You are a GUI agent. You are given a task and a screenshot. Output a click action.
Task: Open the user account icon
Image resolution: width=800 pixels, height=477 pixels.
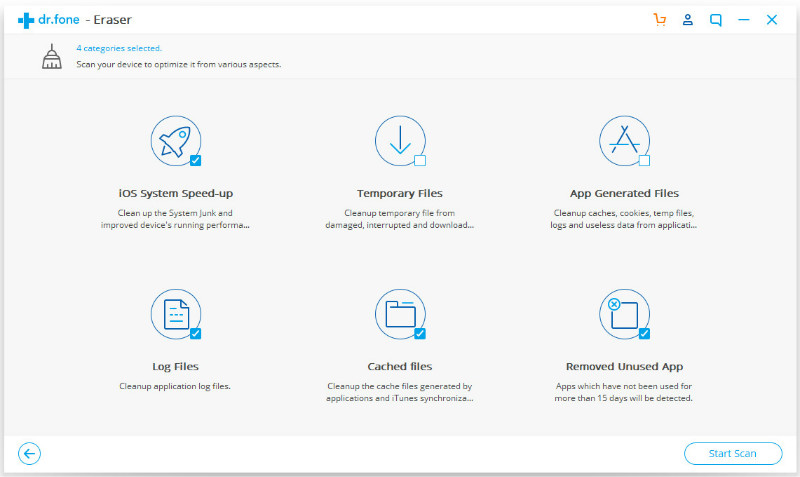pos(688,20)
